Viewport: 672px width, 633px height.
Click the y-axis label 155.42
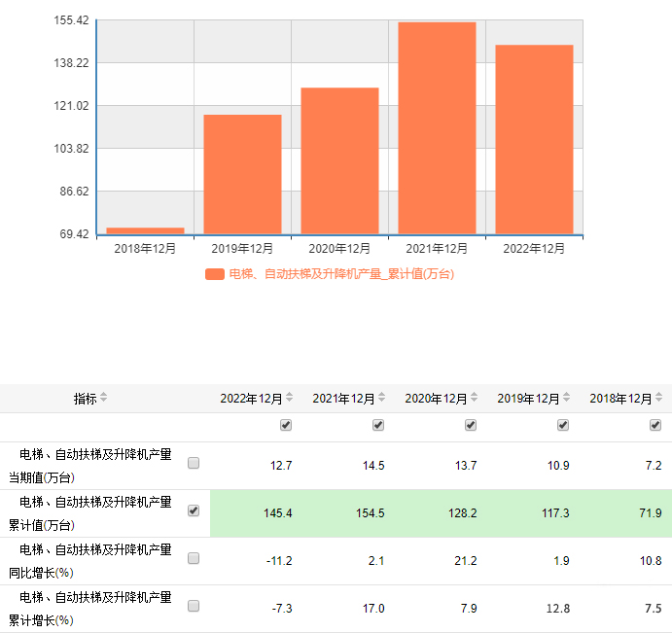tap(71, 20)
